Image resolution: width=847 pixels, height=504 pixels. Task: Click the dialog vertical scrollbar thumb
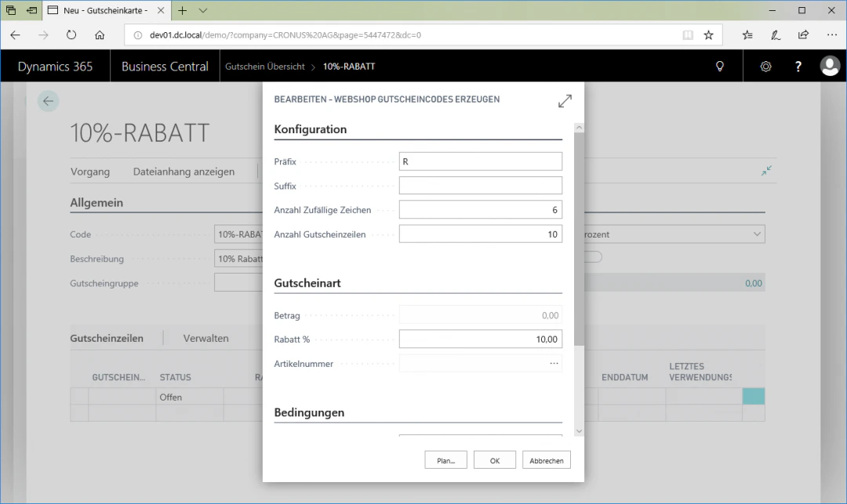coord(579,238)
